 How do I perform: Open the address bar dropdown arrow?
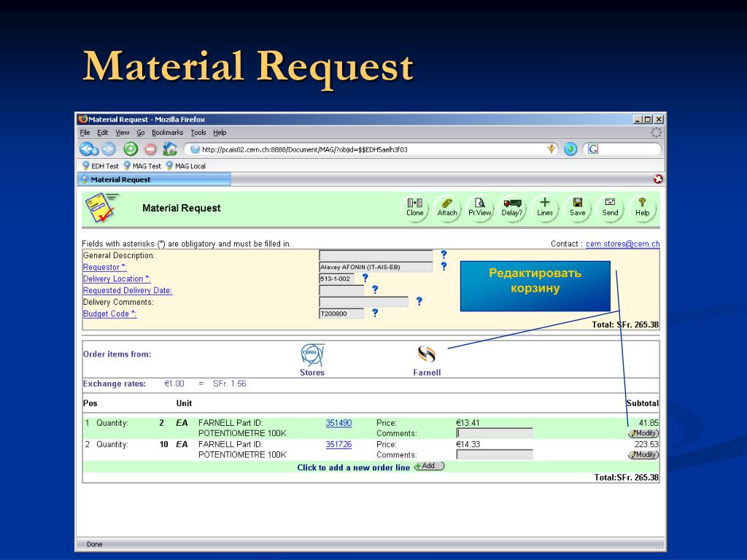pyautogui.click(x=551, y=149)
